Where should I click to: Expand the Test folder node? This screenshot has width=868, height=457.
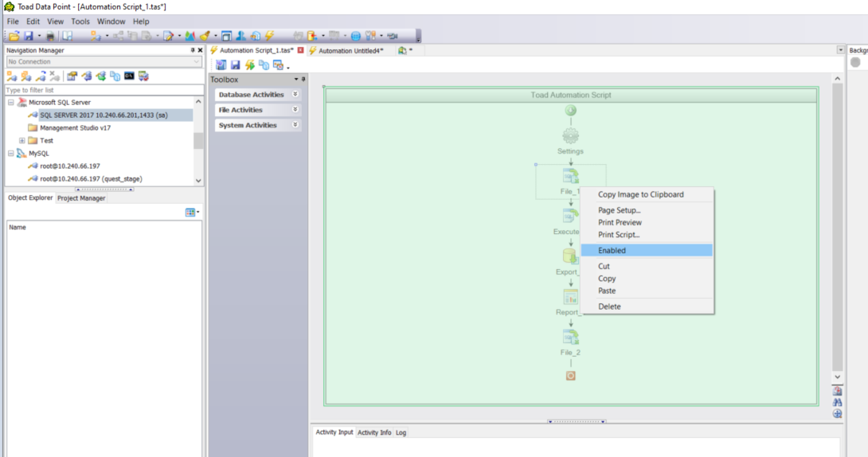click(22, 141)
